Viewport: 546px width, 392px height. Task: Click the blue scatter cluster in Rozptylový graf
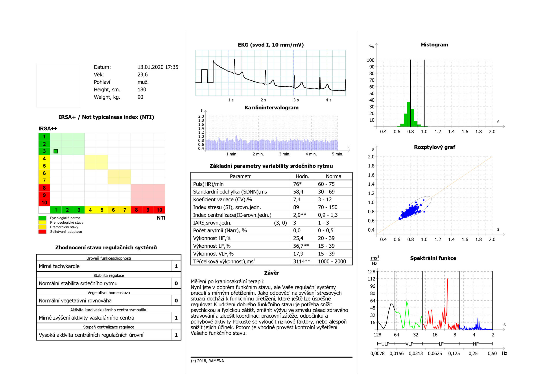click(x=409, y=212)
